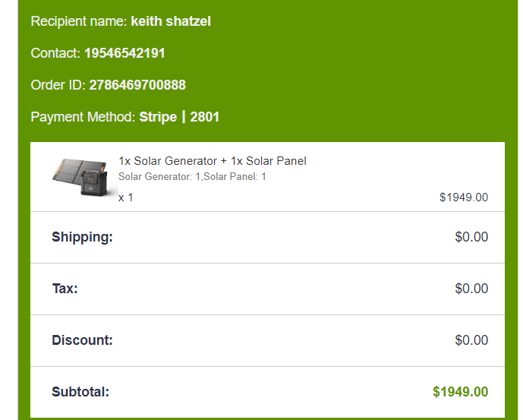Image resolution: width=523 pixels, height=420 pixels.
Task: Click the product title Solar Generator + Solar Panel
Action: tap(212, 161)
